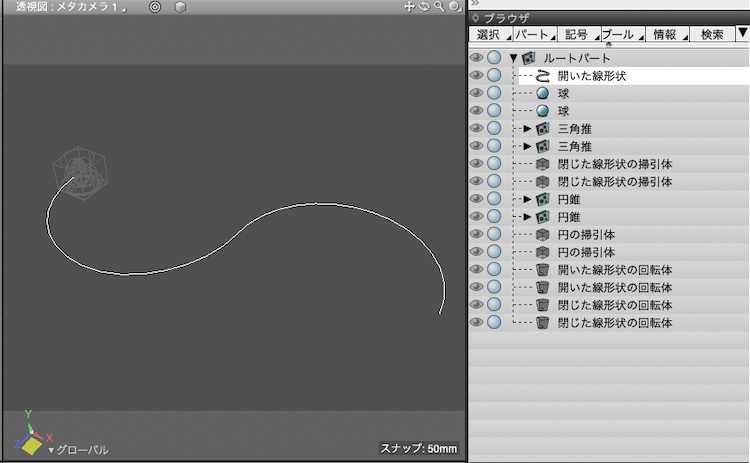Toggle visibility eye of 開いた線形状

(x=477, y=76)
